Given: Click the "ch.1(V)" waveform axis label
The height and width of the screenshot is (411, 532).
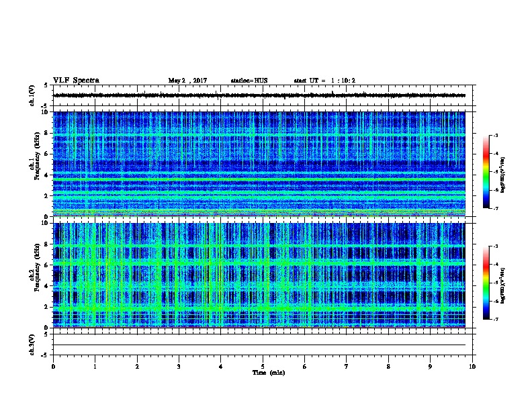Looking at the screenshot, I should [32, 95].
